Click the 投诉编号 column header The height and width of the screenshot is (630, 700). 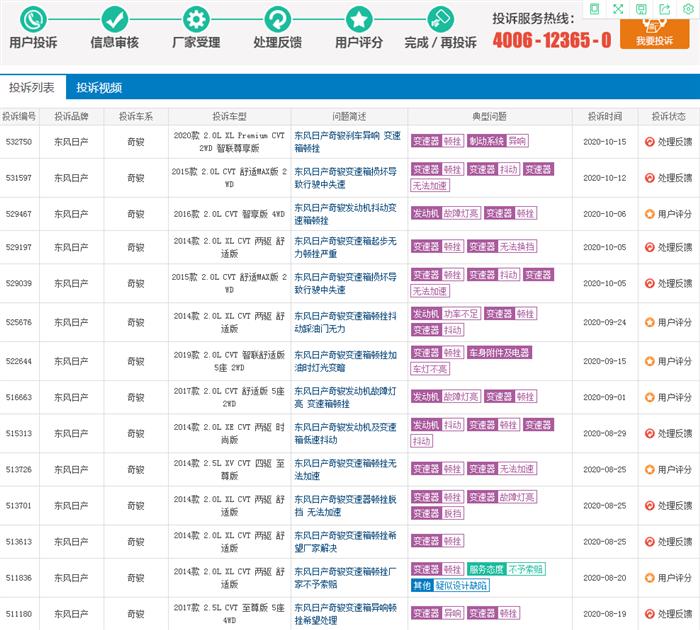pyautogui.click(x=19, y=117)
